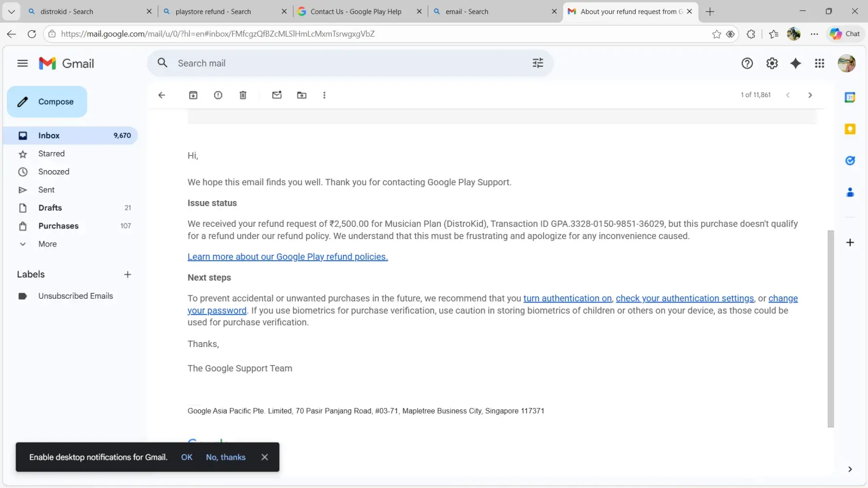Open Gmail Settings gear

click(772, 63)
